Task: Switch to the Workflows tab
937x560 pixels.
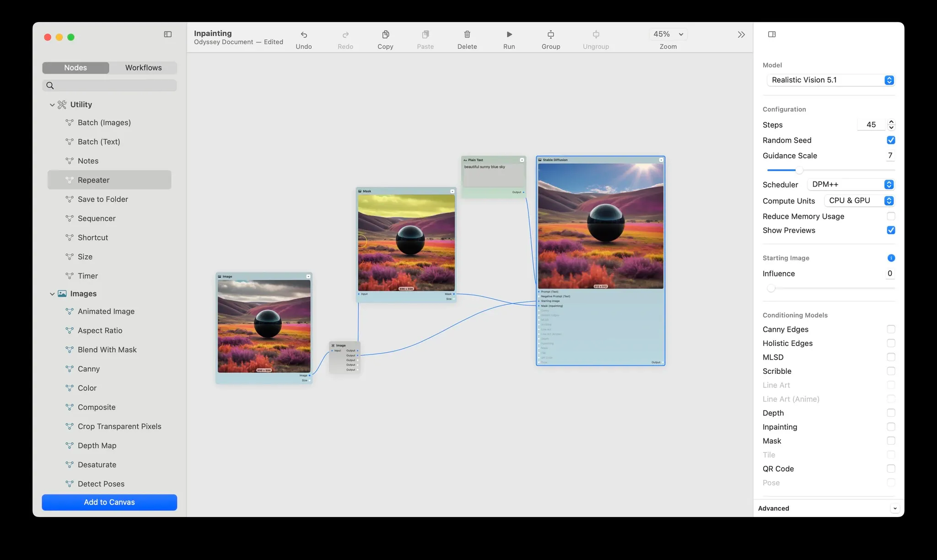Action: pos(143,68)
